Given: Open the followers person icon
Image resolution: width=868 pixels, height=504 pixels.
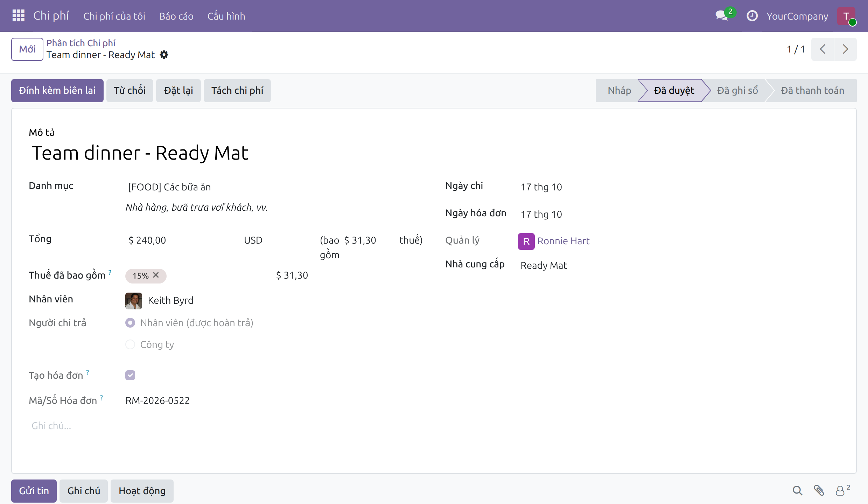Looking at the screenshot, I should click(x=840, y=491).
